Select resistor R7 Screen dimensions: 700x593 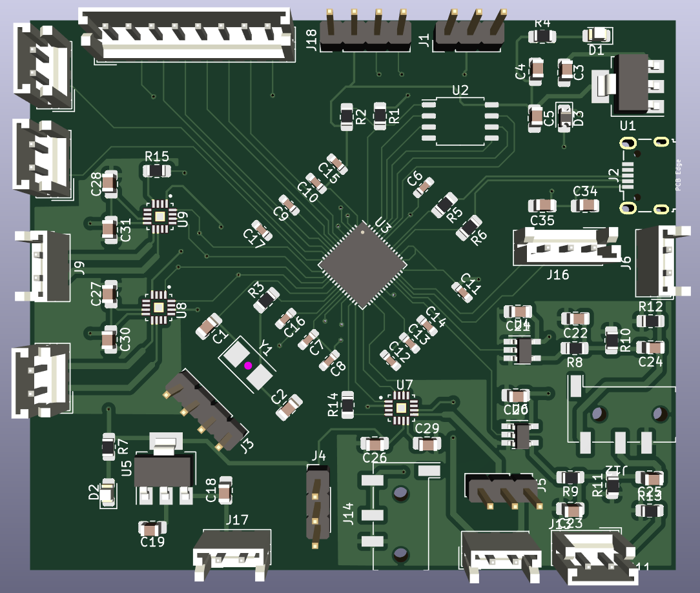click(x=108, y=446)
